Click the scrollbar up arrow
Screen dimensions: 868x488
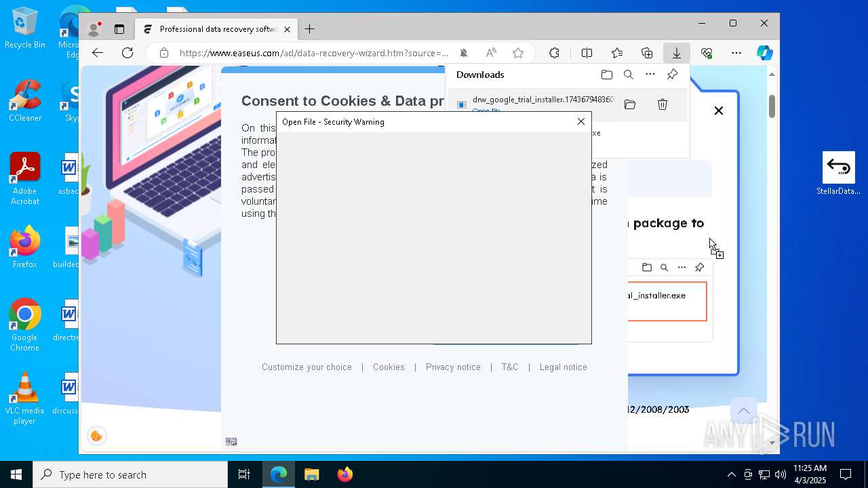pyautogui.click(x=772, y=74)
